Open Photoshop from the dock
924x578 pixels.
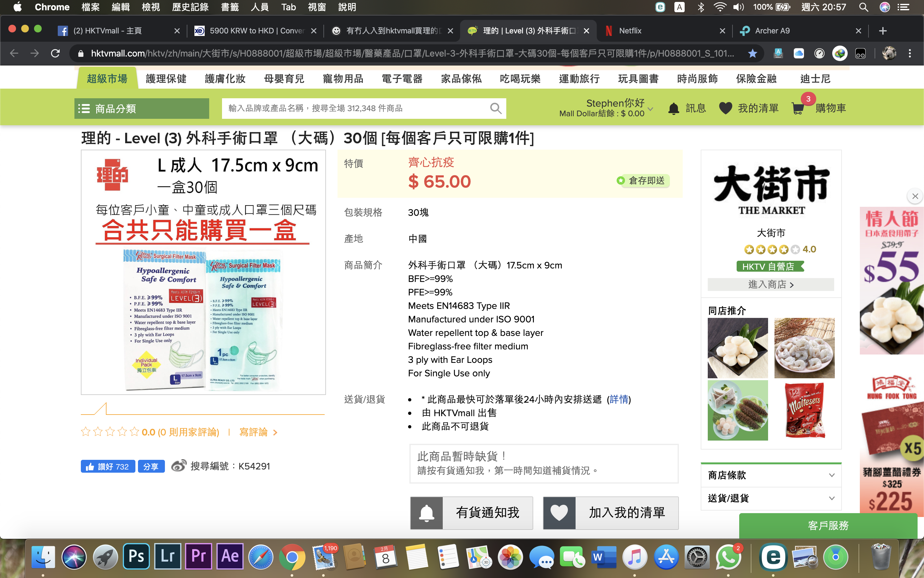click(136, 556)
